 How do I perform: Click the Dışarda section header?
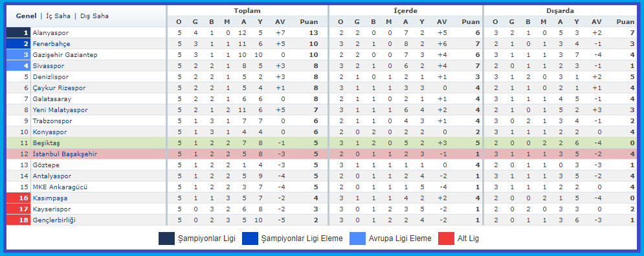pyautogui.click(x=561, y=11)
